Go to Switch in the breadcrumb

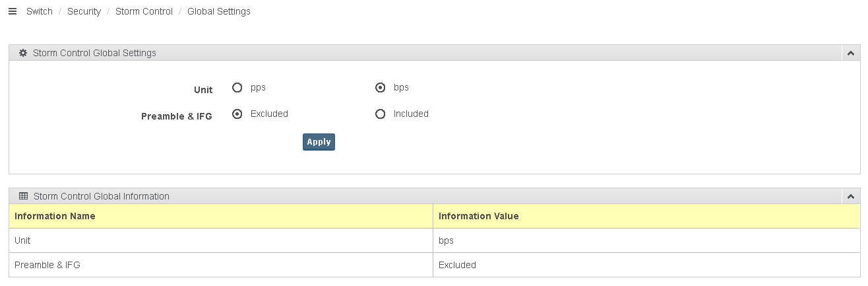tap(40, 11)
